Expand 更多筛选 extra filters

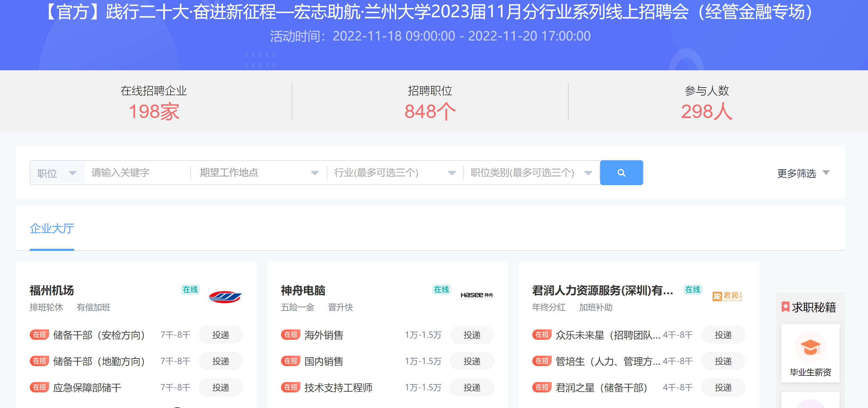click(x=803, y=173)
